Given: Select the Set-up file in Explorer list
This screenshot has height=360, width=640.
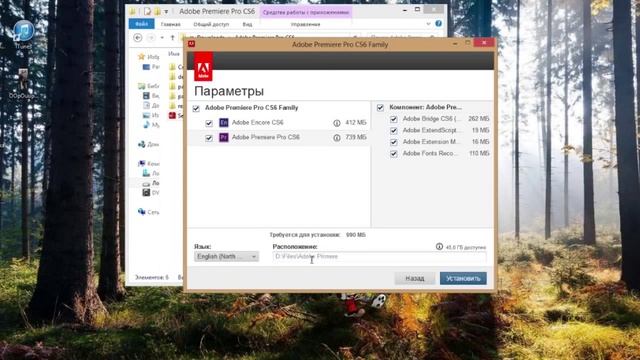Looking at the screenshot, I should 176,116.
